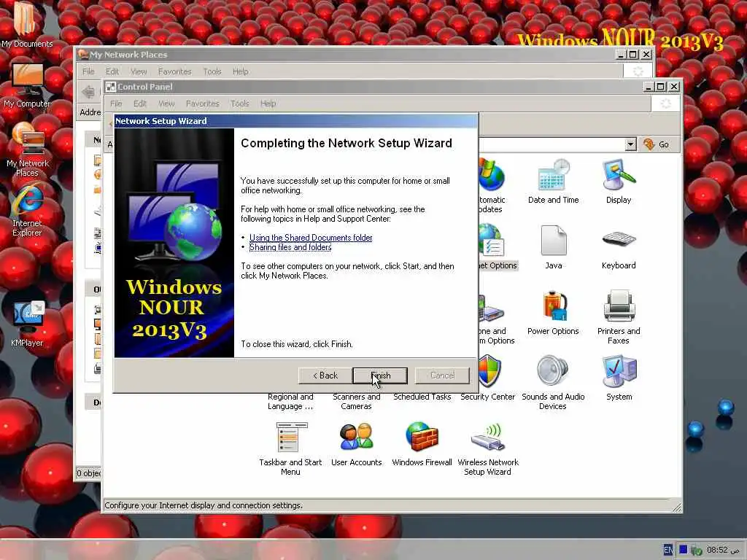Open Sharing files and folders link
Image resolution: width=747 pixels, height=560 pixels.
tap(290, 247)
